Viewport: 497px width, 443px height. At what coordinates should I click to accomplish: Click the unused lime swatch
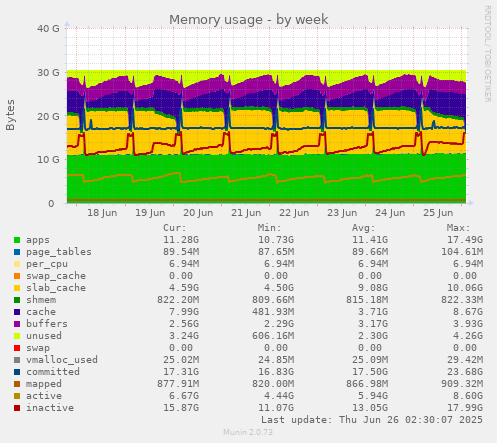17,336
